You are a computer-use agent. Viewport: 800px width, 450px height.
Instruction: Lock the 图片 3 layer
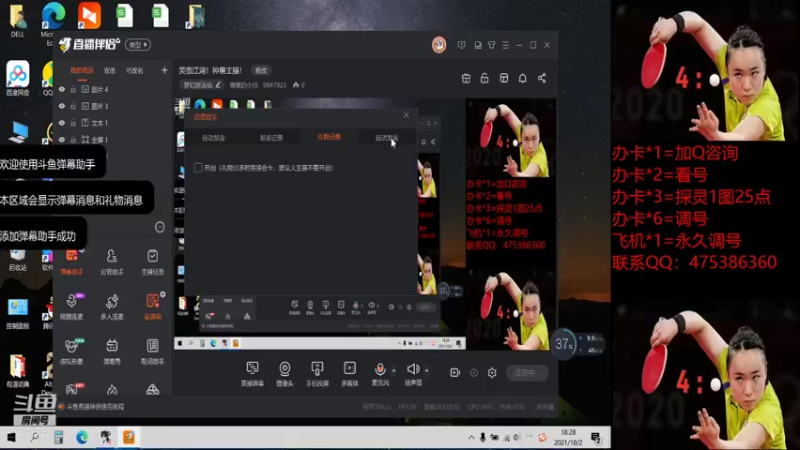coord(73,106)
